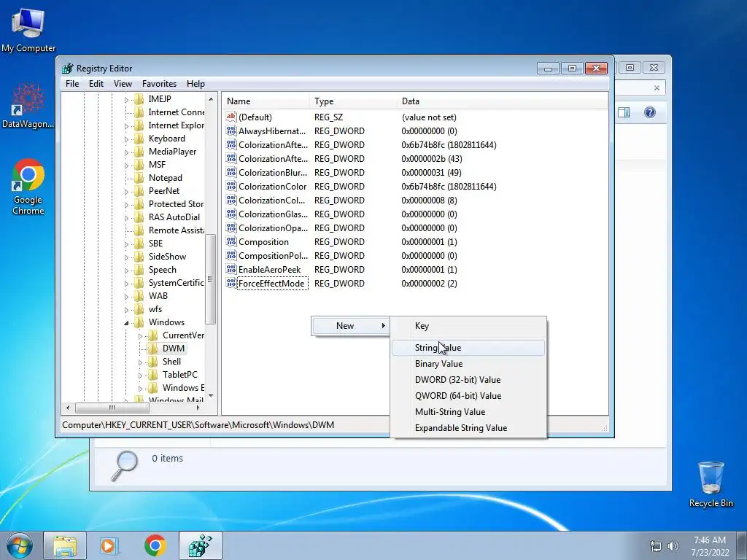The height and width of the screenshot is (560, 747).
Task: Open the Help menu
Action: 196,84
